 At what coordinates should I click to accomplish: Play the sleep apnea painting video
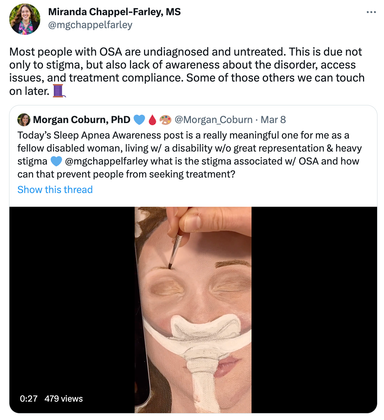tap(193, 310)
